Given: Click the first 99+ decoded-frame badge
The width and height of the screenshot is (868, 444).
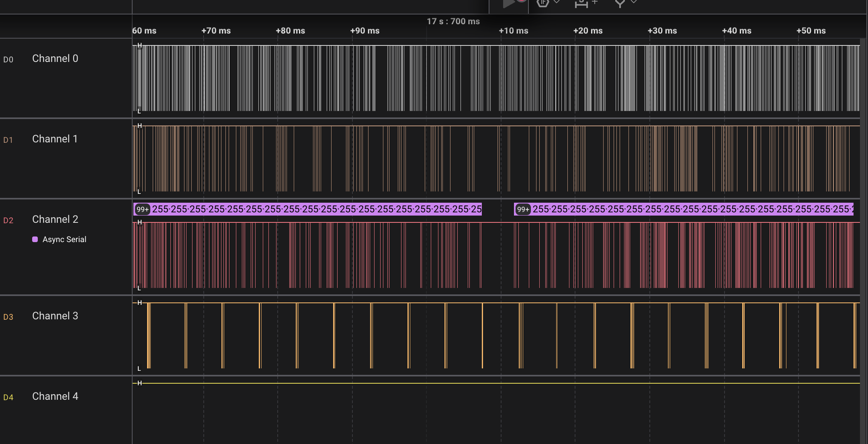Looking at the screenshot, I should tap(142, 210).
